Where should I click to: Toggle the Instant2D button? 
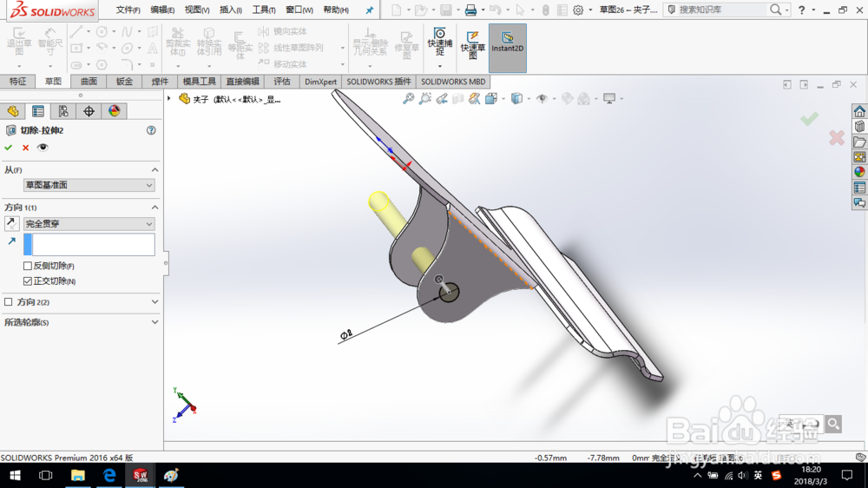click(x=507, y=48)
